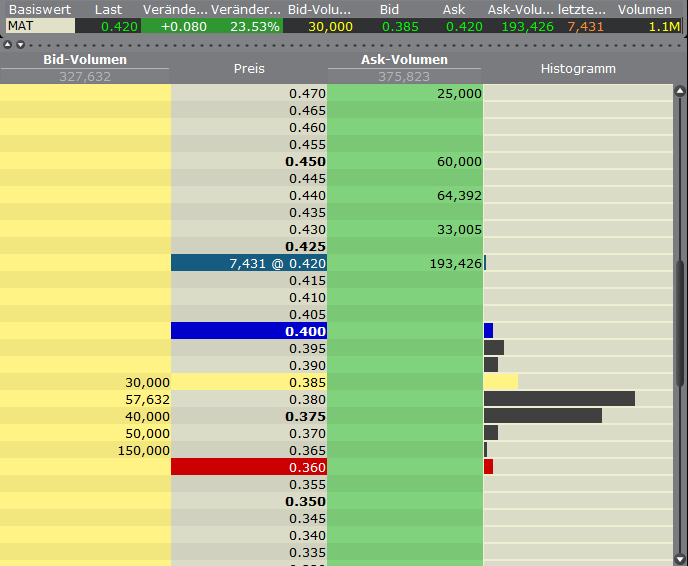The height and width of the screenshot is (566, 688).
Task: Click the Ask column header in quote row
Action: pos(454,9)
